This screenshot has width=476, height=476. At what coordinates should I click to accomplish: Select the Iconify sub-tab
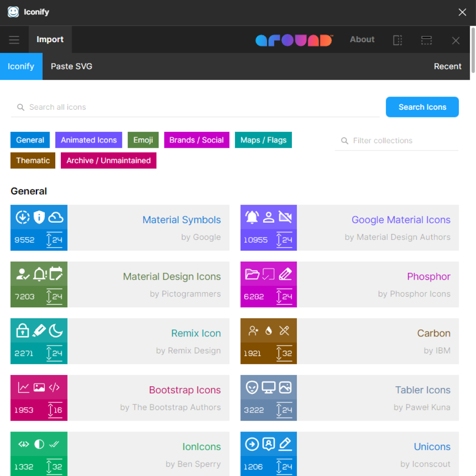point(21,67)
